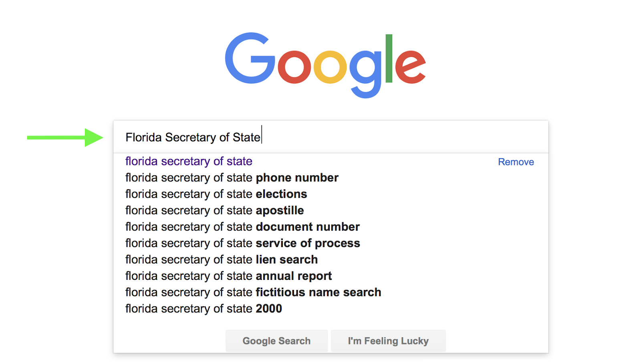Click inside the search text field
Screen dimensions: 641x364
click(331, 137)
